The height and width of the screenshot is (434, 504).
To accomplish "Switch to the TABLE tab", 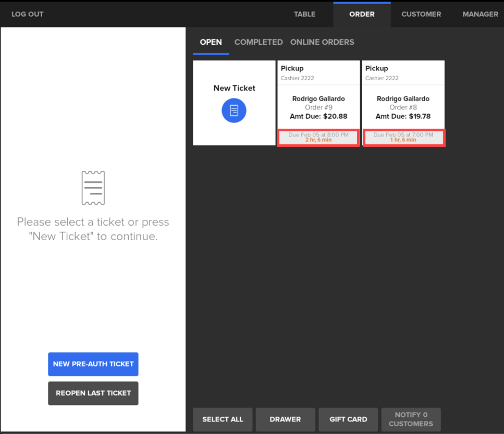I will (304, 14).
